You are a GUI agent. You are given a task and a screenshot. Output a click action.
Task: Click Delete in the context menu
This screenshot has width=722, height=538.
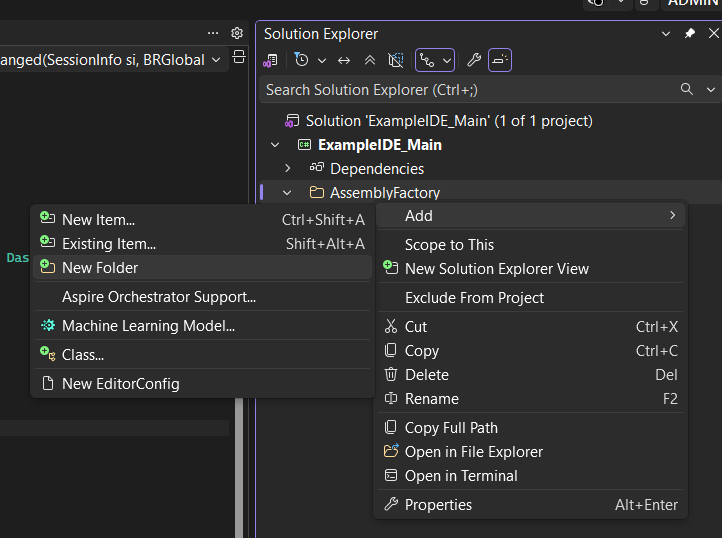530,374
